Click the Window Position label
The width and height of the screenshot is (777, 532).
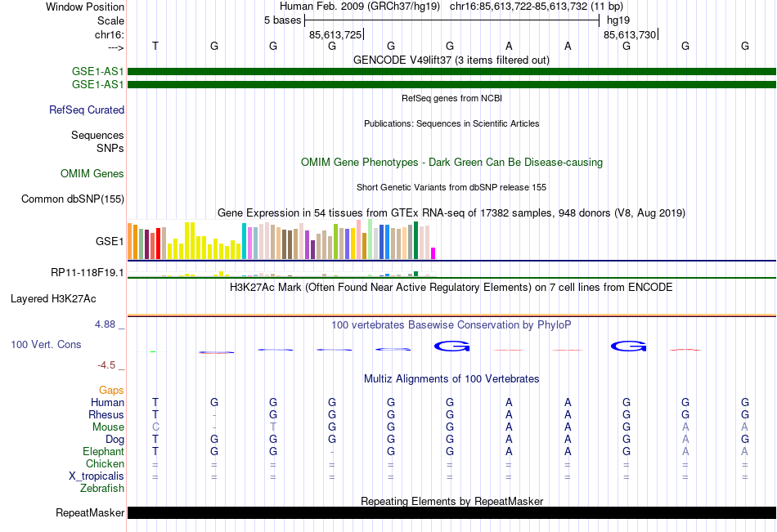85,7
